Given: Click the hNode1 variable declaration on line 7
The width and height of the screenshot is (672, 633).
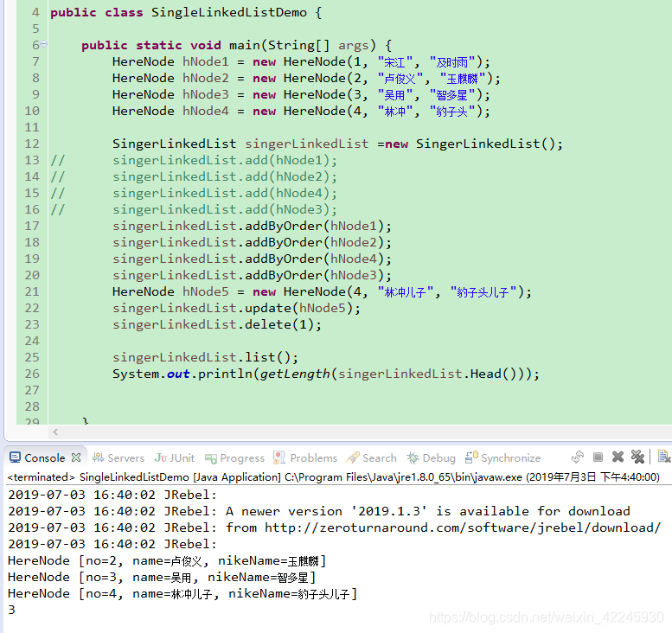Looking at the screenshot, I should [205, 61].
